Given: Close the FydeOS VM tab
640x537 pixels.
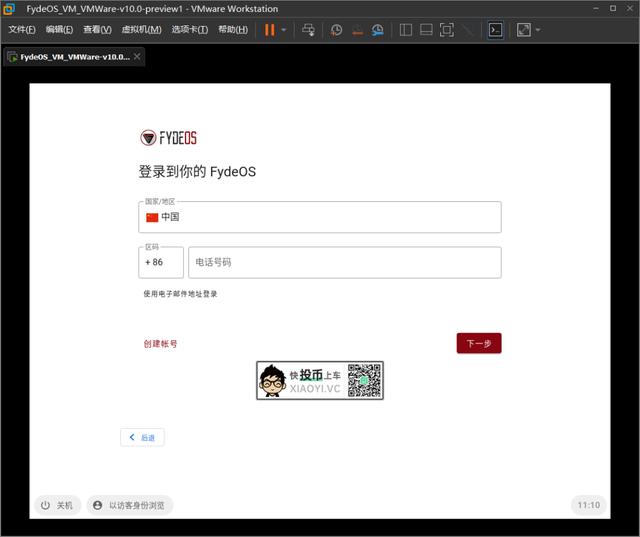Looking at the screenshot, I should [x=138, y=56].
